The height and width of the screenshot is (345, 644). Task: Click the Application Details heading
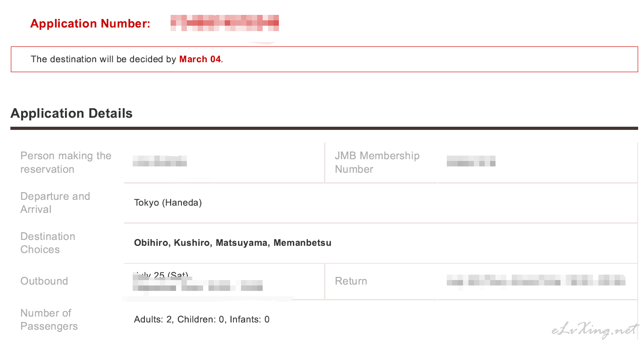72,113
